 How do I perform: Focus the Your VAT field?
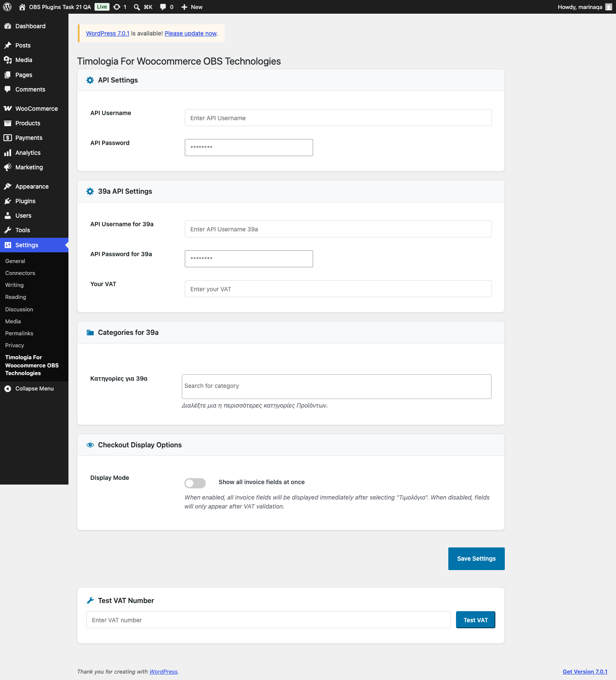338,289
